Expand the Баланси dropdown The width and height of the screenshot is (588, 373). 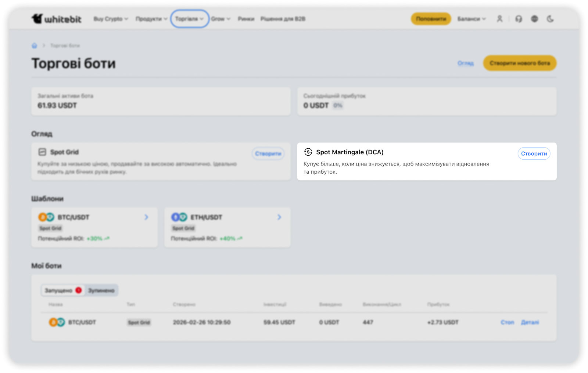click(472, 19)
